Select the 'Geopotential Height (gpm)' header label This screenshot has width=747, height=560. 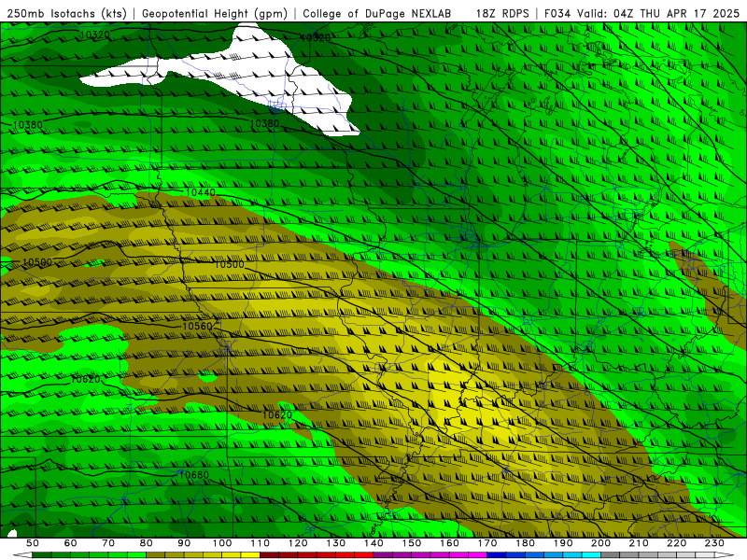(x=215, y=14)
